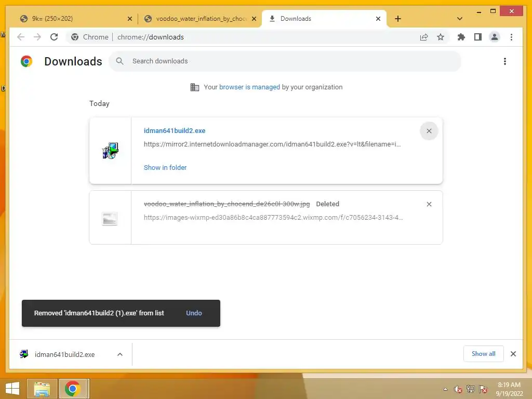Click the muted volume tray icon

tap(458, 389)
